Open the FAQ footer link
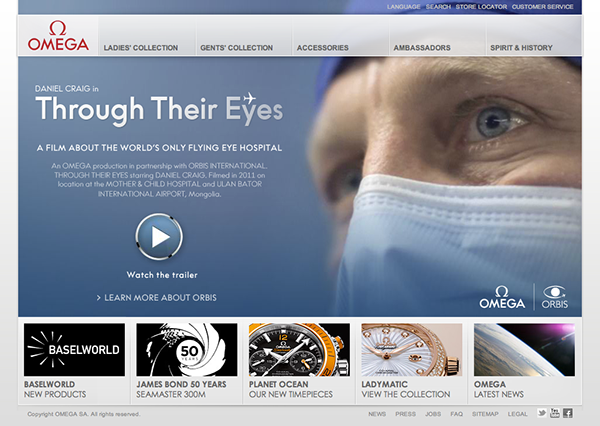The height and width of the screenshot is (426, 600). (457, 414)
